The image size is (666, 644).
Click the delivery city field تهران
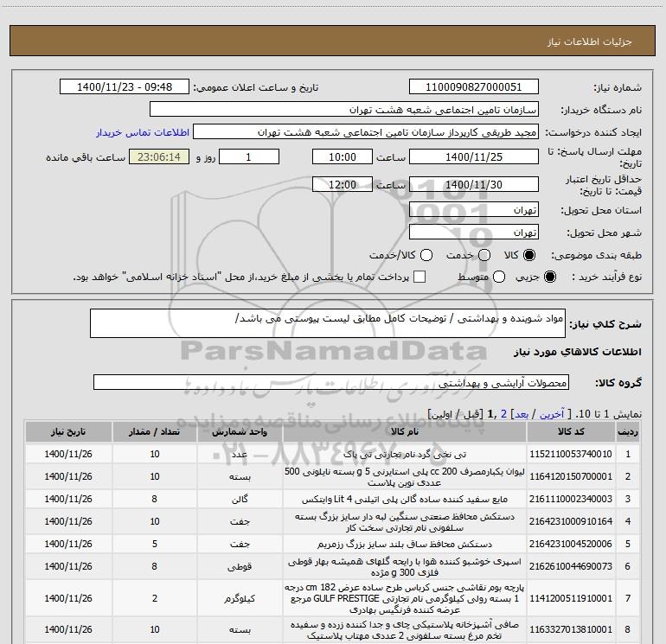tap(474, 232)
